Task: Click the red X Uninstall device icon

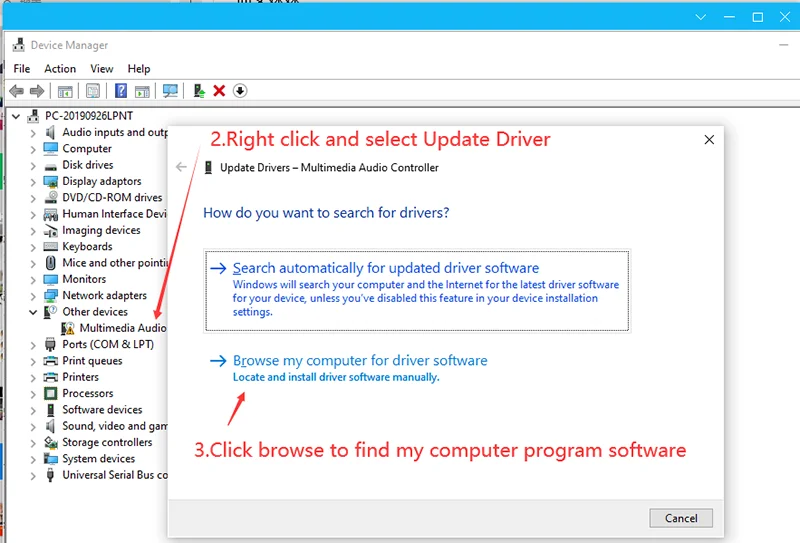Action: 219,91
